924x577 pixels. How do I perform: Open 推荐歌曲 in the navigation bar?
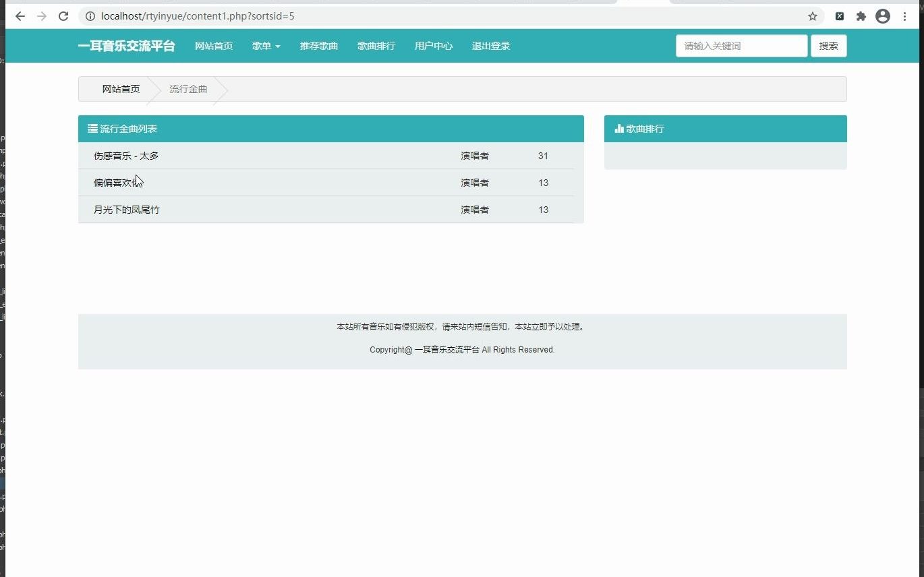pos(319,46)
